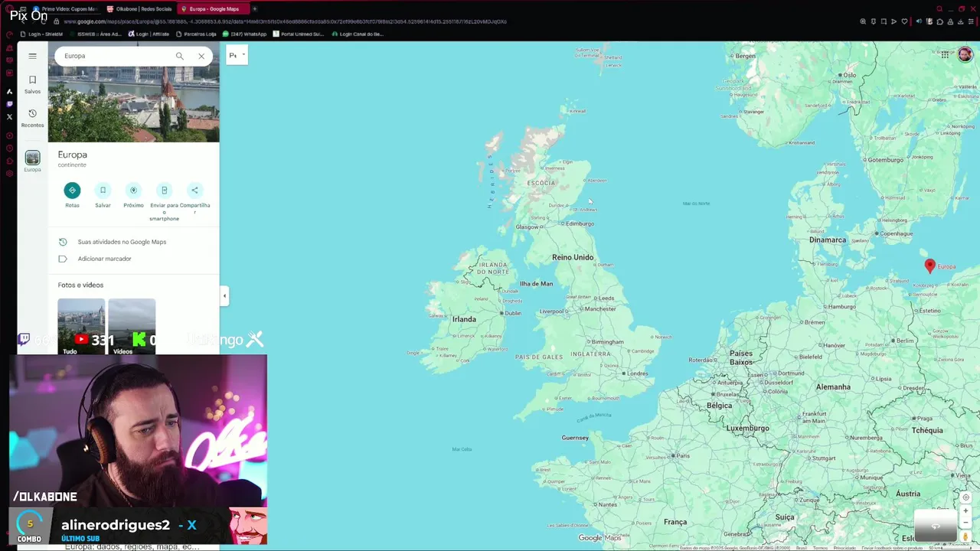Click the Londres city label
The width and height of the screenshot is (980, 551).
click(x=638, y=373)
